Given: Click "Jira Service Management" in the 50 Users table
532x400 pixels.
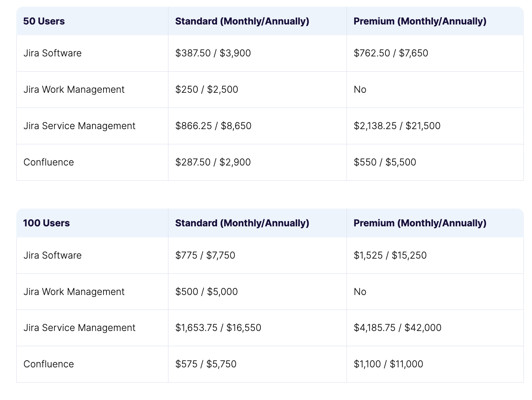Looking at the screenshot, I should [79, 126].
